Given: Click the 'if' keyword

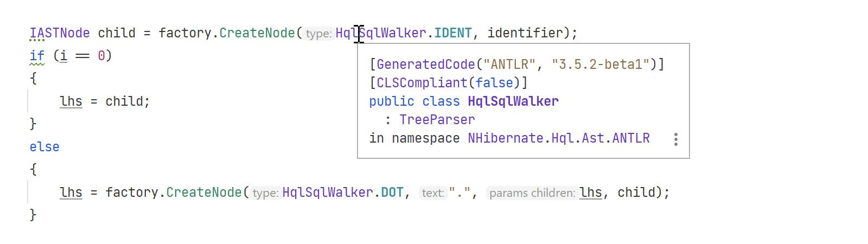Looking at the screenshot, I should pos(37,56).
